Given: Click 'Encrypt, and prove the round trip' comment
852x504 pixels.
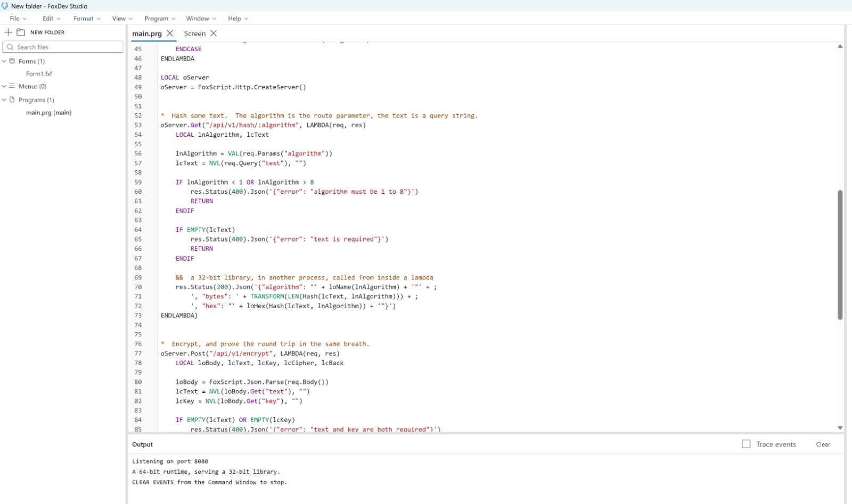Looking at the screenshot, I should (265, 344).
